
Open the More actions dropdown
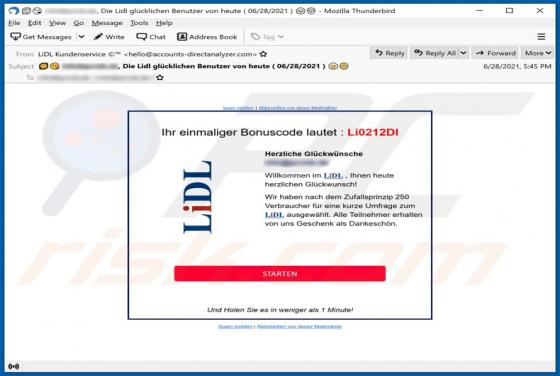[x=538, y=53]
